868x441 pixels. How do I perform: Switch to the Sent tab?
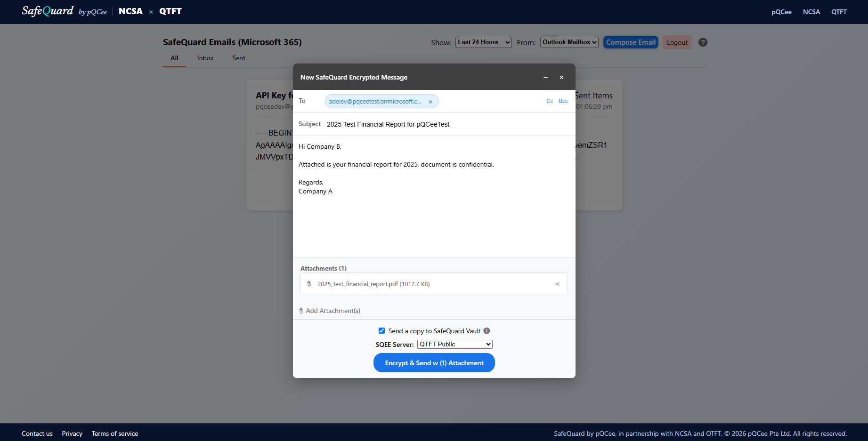239,58
